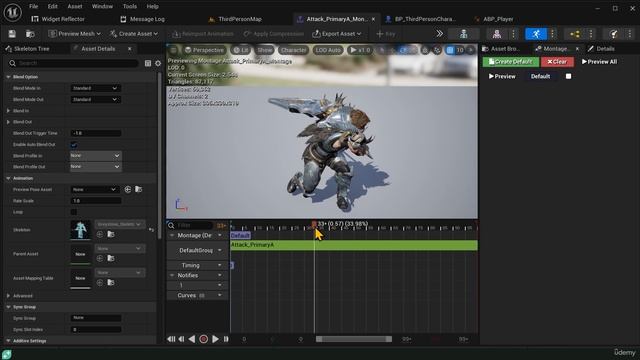Browse to Asset Mapping Table folder icon
Image resolution: width=640 pixels, height=360 pixels.
(111, 282)
